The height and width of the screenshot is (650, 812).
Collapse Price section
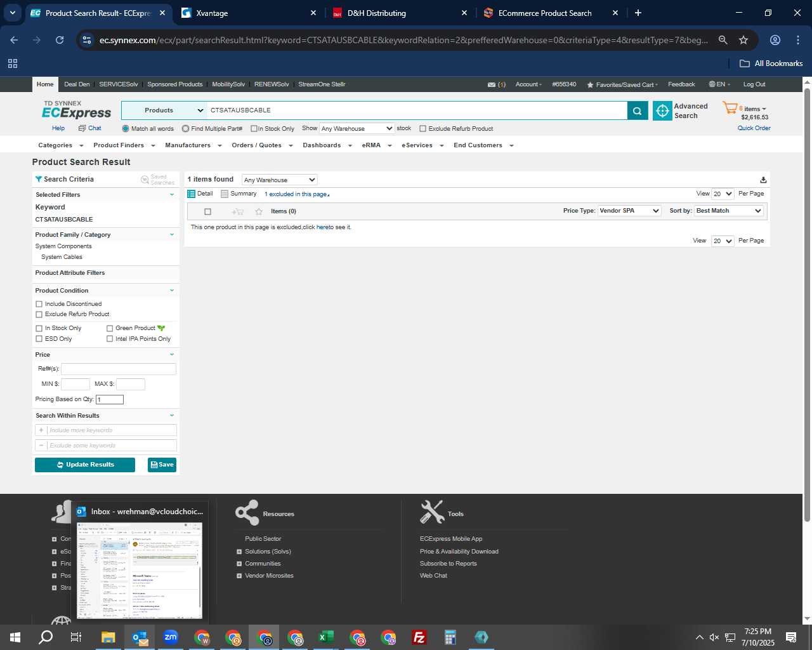coord(171,355)
